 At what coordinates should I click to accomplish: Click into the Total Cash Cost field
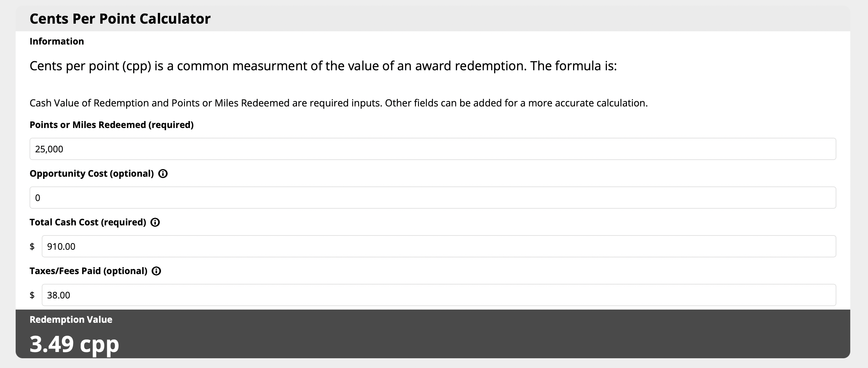point(439,246)
